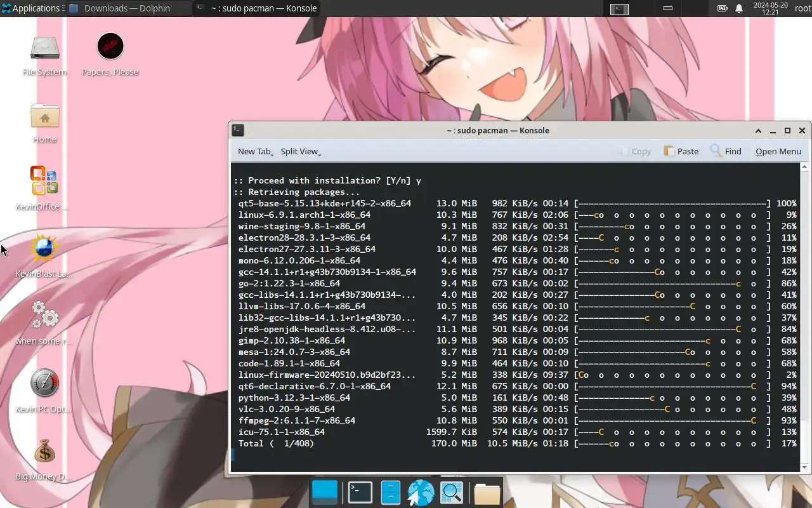Minimize the Konsole window
Screen dimensions: 812x508
click(773, 131)
